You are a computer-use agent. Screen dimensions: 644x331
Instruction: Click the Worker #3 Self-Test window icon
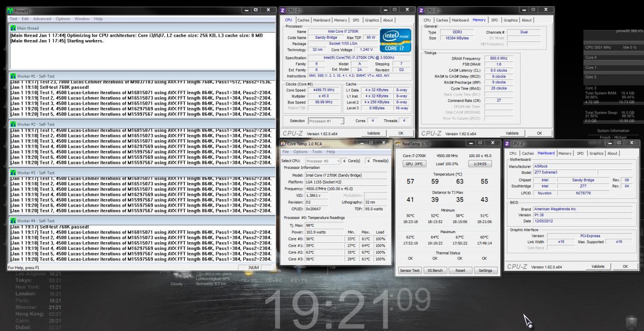pos(13,173)
